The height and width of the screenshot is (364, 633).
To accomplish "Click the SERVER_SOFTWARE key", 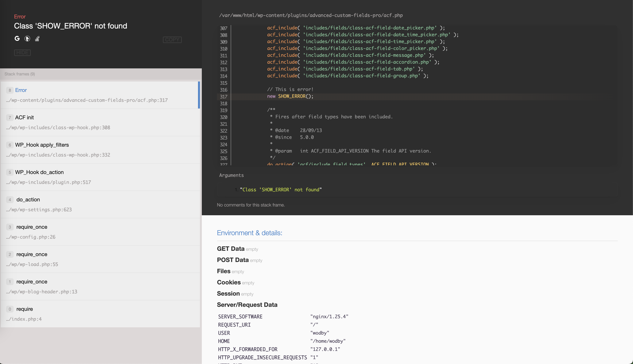I will coord(240,317).
